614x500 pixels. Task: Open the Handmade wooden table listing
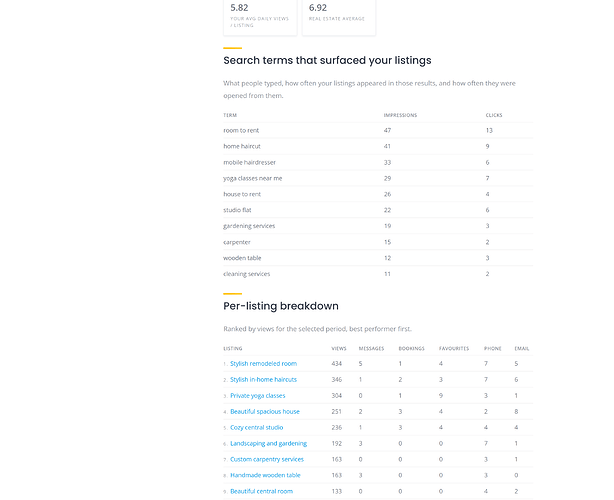click(x=265, y=475)
